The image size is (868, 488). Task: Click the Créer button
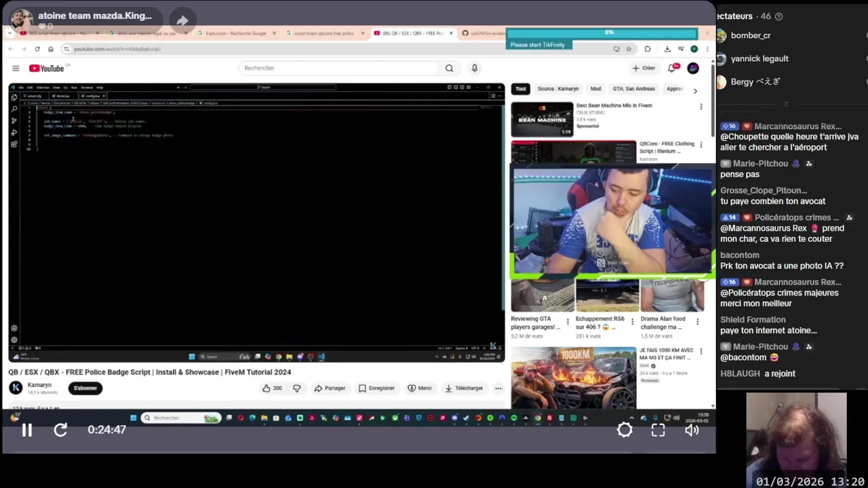pos(644,68)
